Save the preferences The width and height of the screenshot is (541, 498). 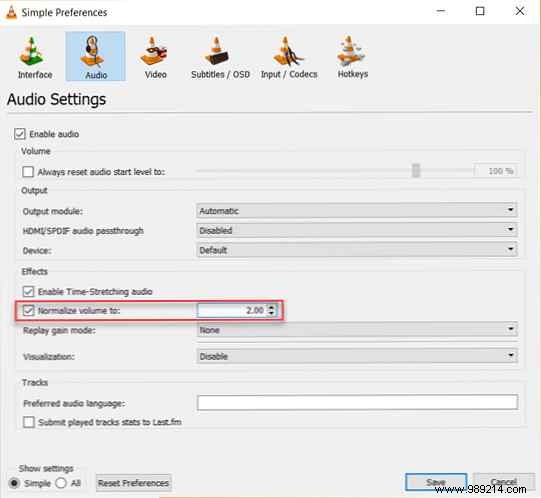coord(436,481)
